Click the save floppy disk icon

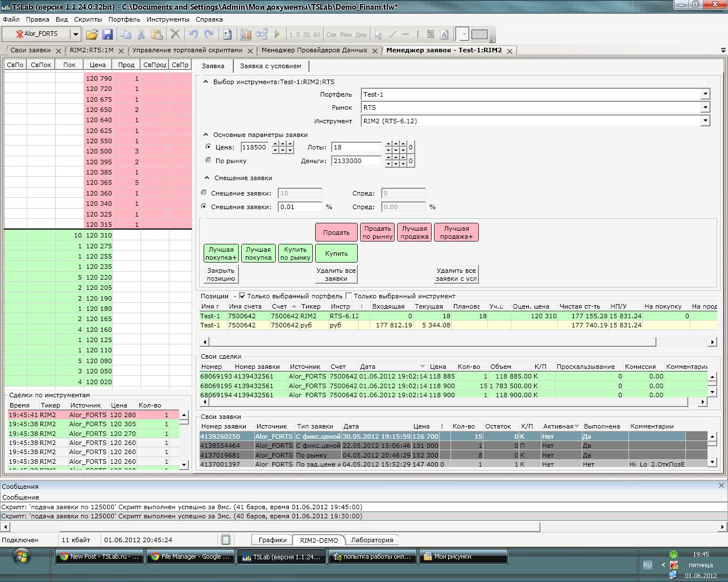[x=107, y=34]
